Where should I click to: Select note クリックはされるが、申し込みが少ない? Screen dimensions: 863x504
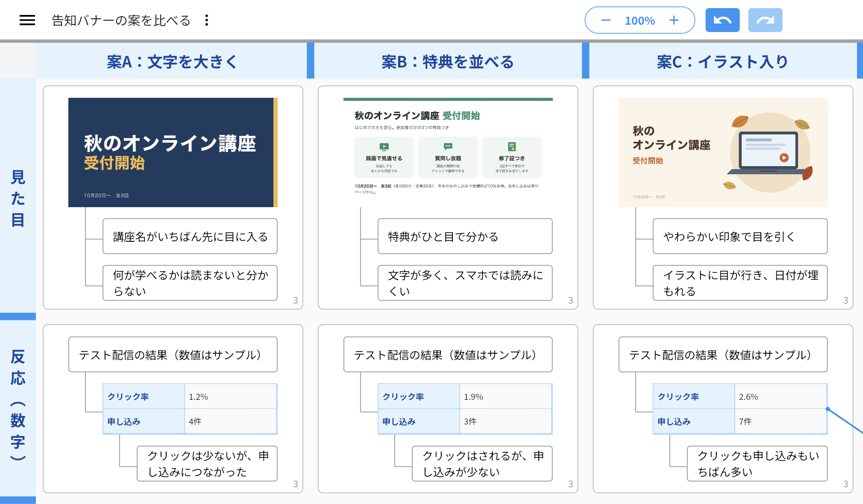pos(482,463)
